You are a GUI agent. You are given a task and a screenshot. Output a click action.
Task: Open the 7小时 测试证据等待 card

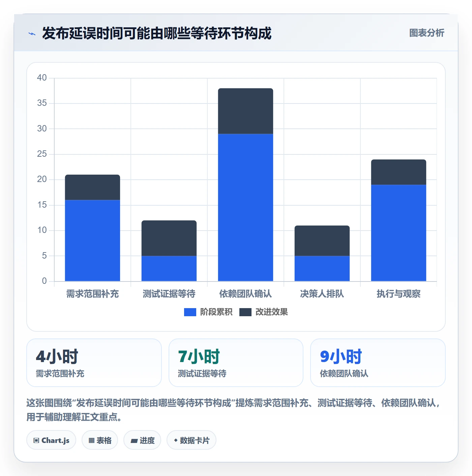[x=236, y=363]
